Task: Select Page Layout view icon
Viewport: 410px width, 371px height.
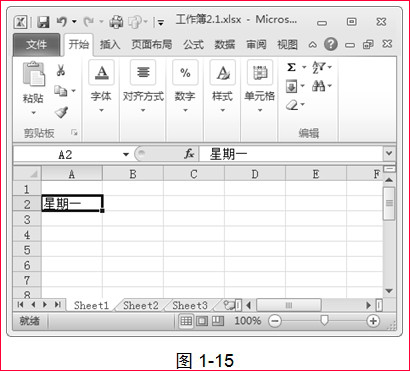Action: tap(201, 321)
